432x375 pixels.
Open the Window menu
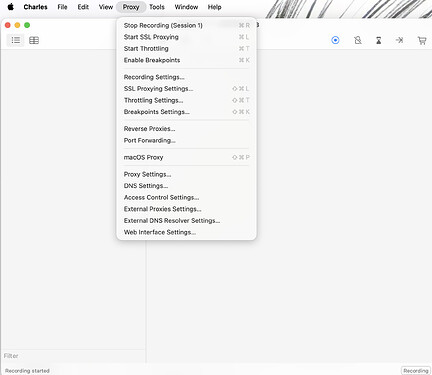click(x=186, y=7)
